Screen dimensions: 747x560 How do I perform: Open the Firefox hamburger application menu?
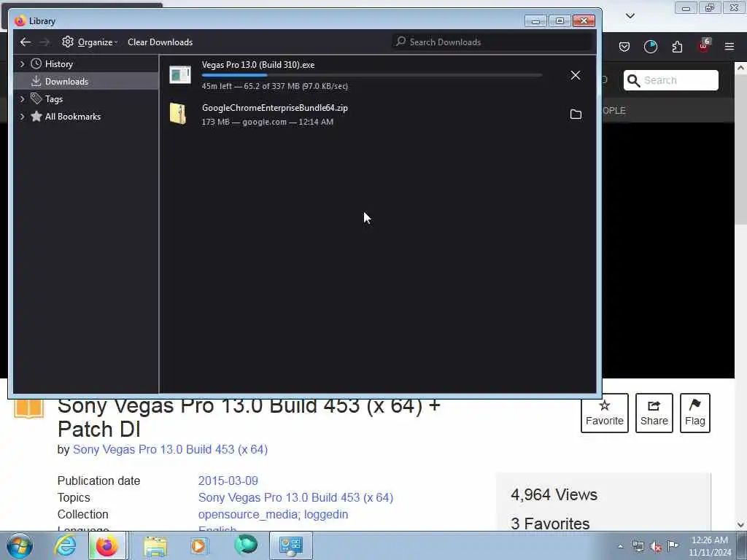tap(729, 47)
